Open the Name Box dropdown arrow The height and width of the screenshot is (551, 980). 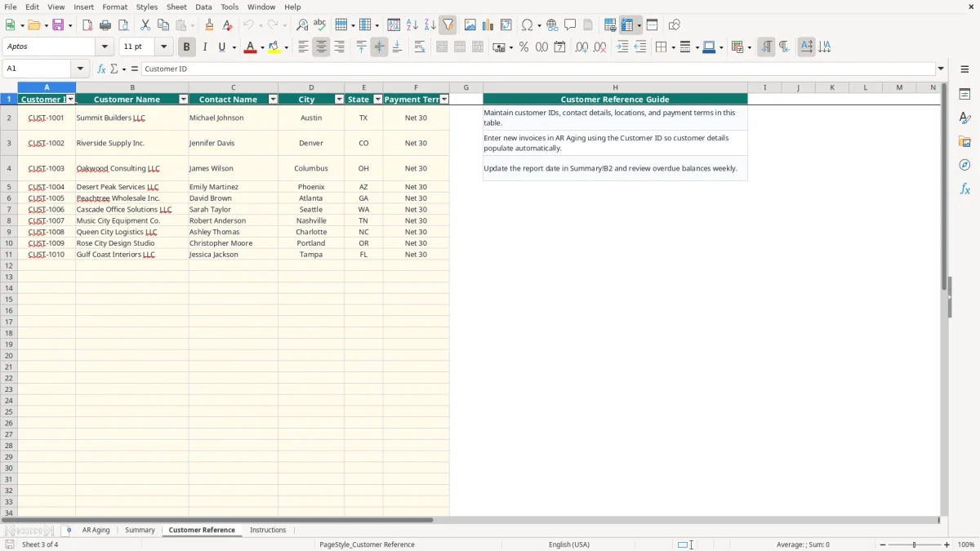80,69
